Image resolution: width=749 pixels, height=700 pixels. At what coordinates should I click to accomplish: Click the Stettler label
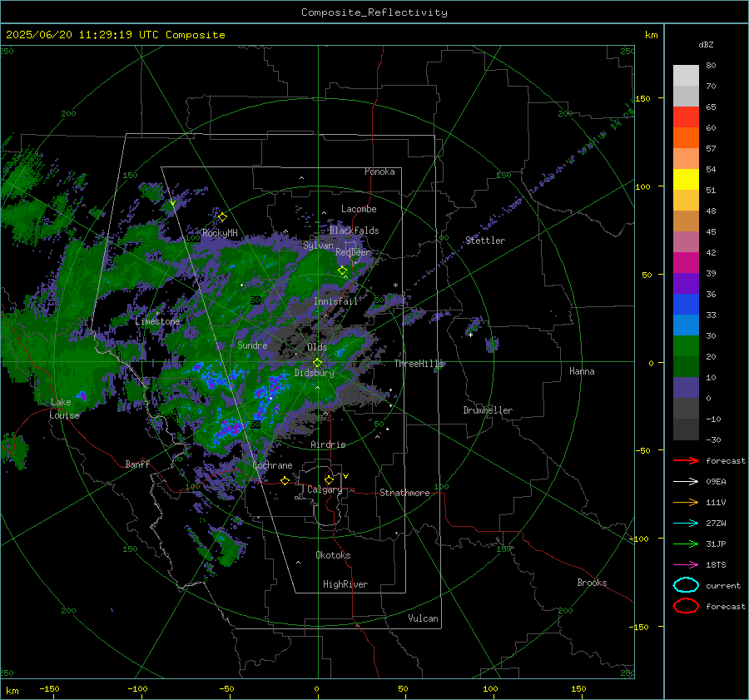click(485, 241)
